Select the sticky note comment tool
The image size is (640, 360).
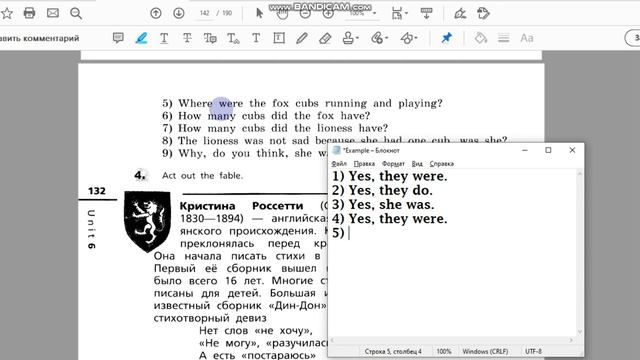coord(118,38)
